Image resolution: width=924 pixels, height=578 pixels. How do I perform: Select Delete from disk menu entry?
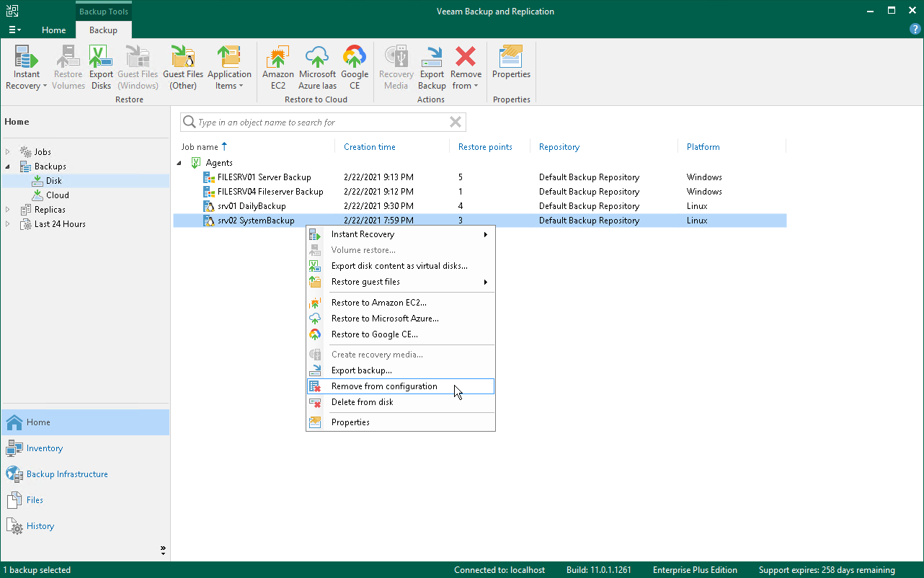[x=362, y=402]
